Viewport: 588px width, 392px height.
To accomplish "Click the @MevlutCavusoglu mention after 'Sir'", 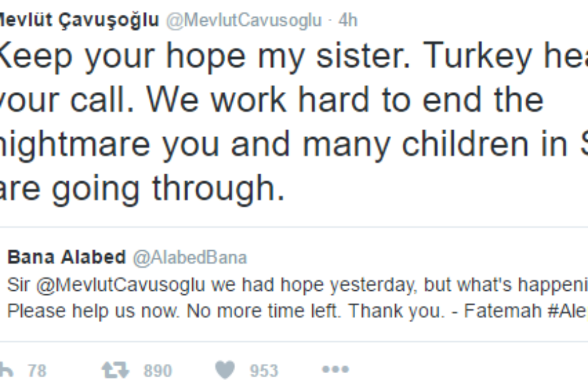I will 121,284.
